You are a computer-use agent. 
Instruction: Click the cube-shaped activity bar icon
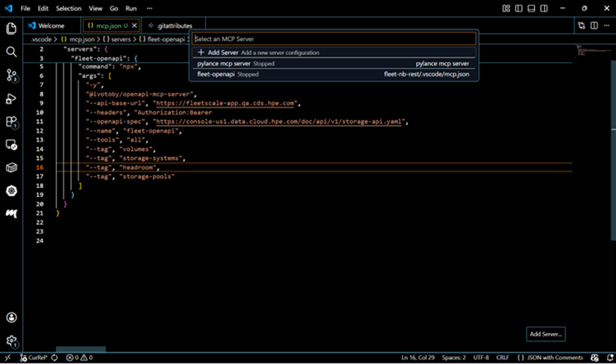click(x=11, y=167)
